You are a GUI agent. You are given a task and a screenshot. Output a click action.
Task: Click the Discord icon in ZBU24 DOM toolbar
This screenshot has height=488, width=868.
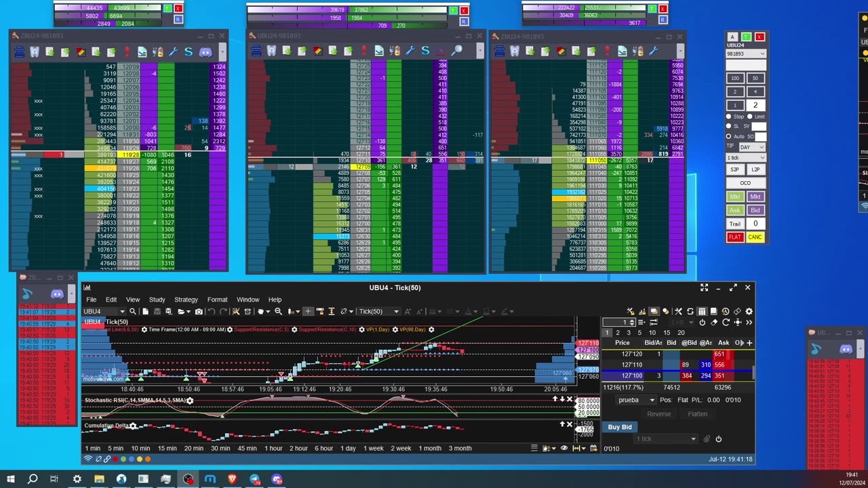pos(205,51)
